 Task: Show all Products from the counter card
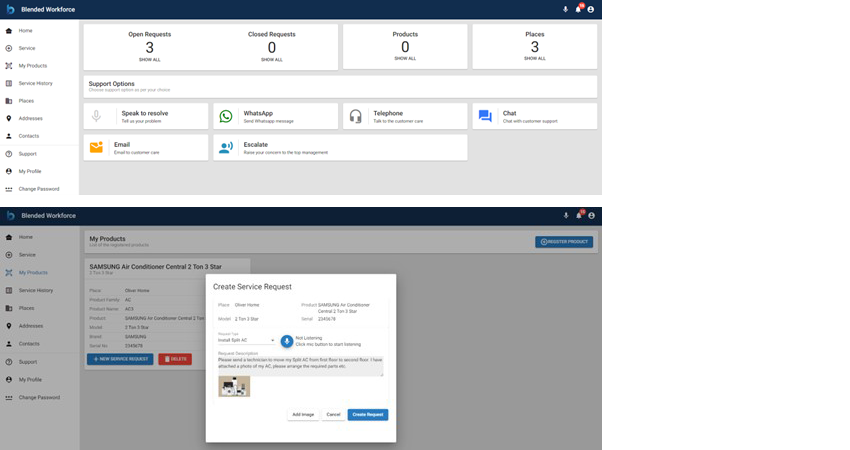pos(405,58)
